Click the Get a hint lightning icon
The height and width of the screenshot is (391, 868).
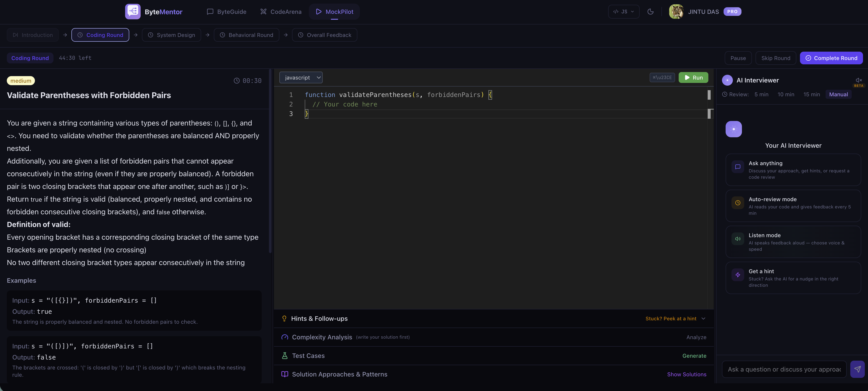(x=738, y=275)
